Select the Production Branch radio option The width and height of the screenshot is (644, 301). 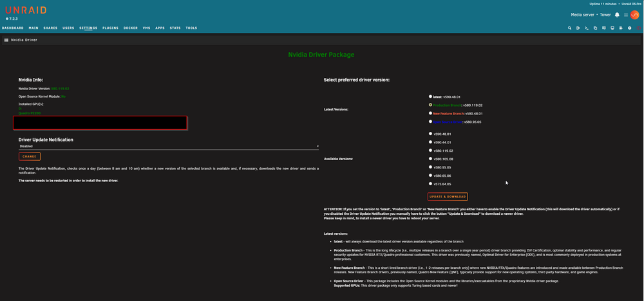click(x=430, y=105)
